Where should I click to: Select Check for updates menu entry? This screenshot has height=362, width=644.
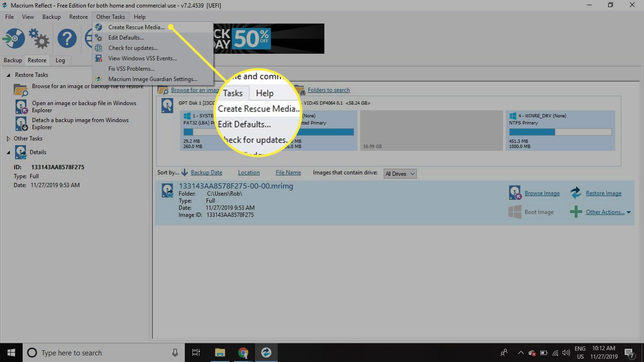[153, 48]
